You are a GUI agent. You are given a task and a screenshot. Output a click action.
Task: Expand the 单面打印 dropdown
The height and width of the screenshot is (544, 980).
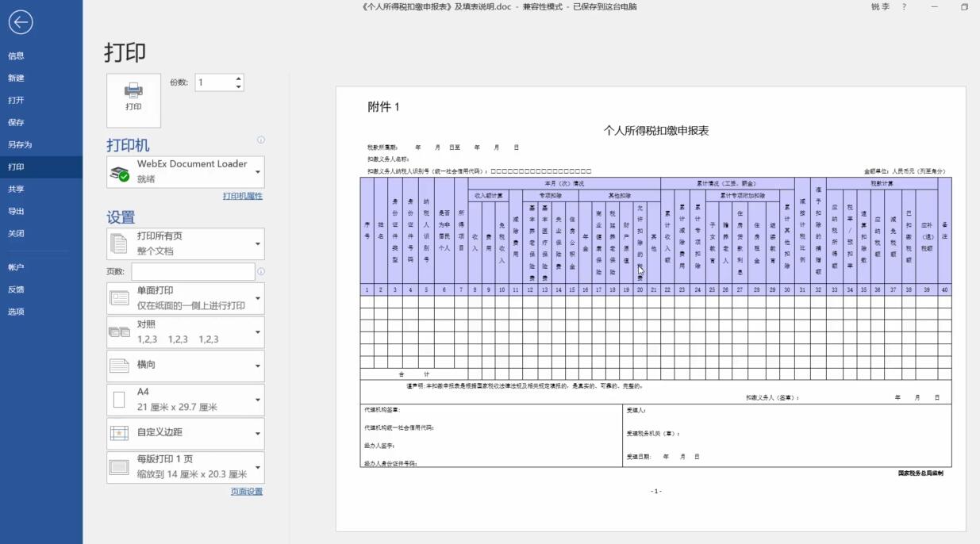(x=186, y=298)
